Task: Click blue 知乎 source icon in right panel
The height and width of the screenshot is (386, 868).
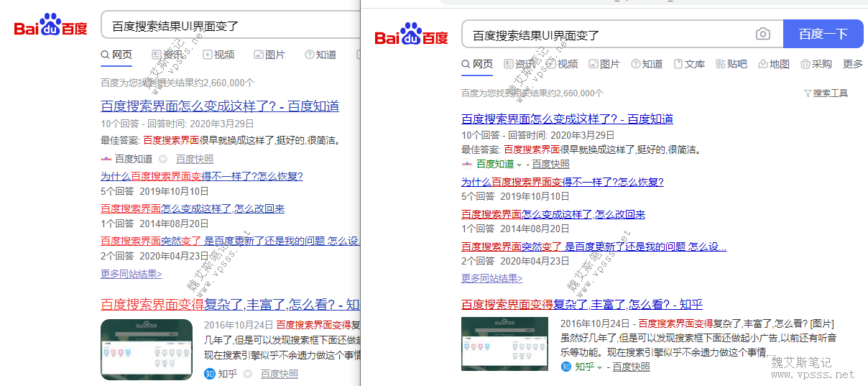Action: tap(567, 367)
